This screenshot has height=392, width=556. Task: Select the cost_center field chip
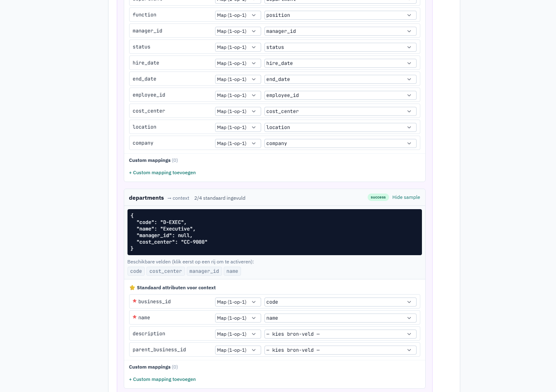pos(166,271)
